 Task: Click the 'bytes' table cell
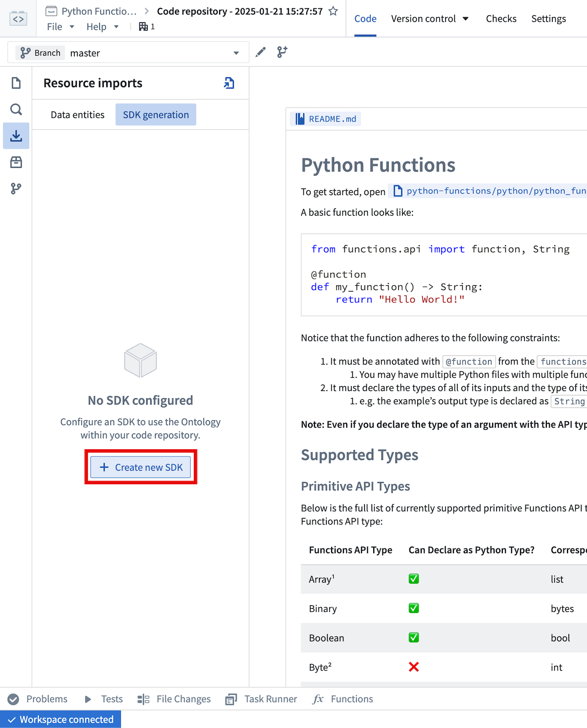pos(563,609)
